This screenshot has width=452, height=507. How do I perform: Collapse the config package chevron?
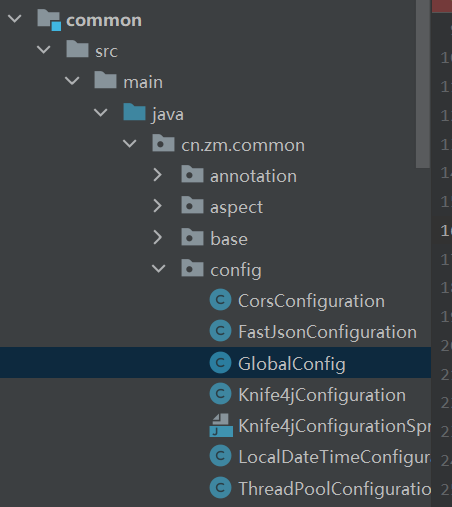[x=159, y=269]
